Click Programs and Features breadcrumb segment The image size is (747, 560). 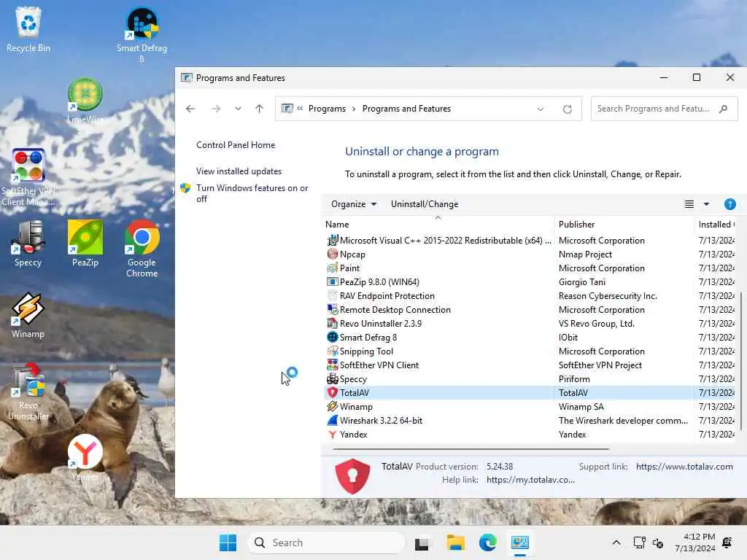click(406, 109)
